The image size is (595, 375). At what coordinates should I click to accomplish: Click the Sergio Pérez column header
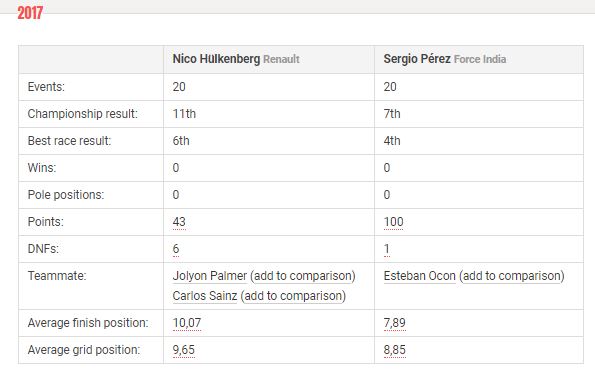point(417,59)
